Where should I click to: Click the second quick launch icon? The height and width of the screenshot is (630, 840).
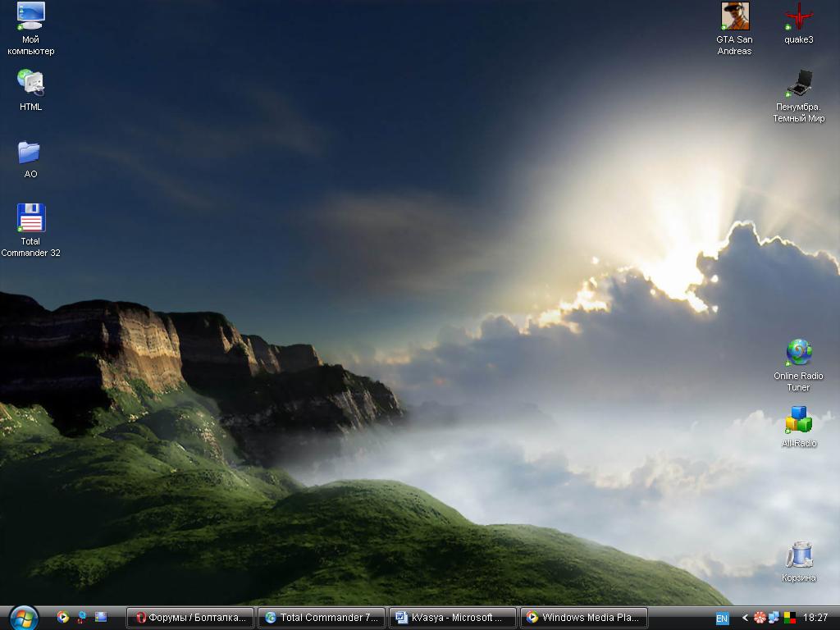(x=81, y=617)
